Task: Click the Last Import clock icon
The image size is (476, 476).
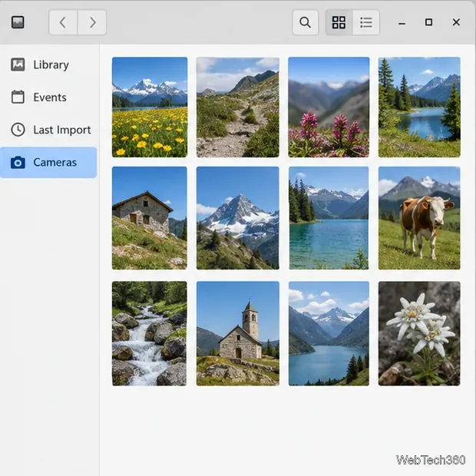Action: [18, 130]
